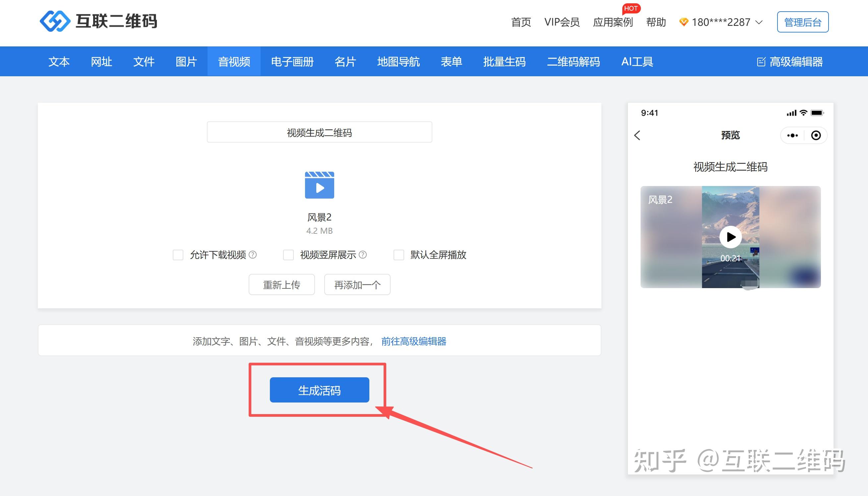The width and height of the screenshot is (868, 496).
Task: Click the 预览 title in phone header
Action: [730, 135]
